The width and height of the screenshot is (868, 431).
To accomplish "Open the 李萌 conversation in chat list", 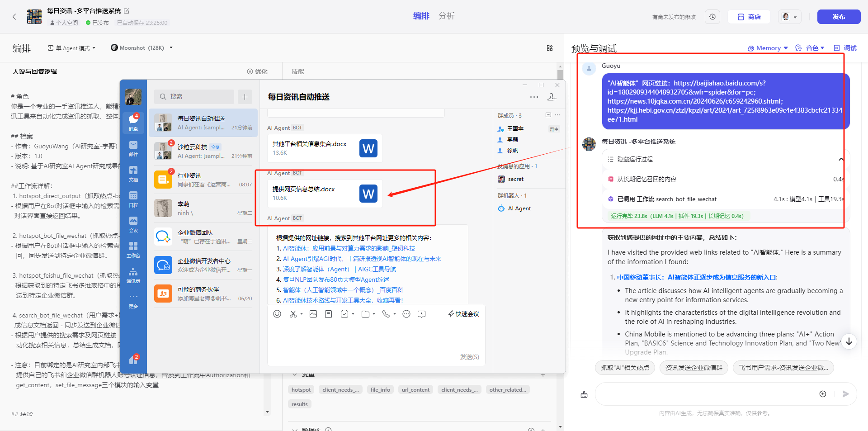I will (x=203, y=208).
